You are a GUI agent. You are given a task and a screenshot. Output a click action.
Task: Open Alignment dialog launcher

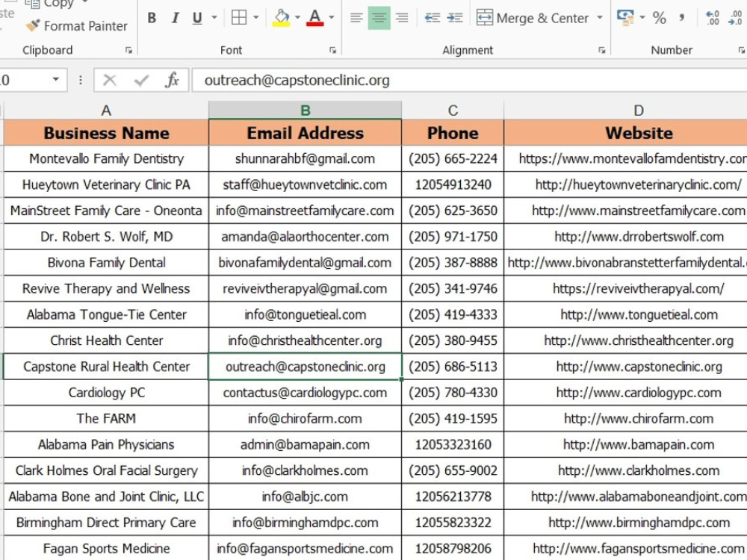(x=601, y=50)
